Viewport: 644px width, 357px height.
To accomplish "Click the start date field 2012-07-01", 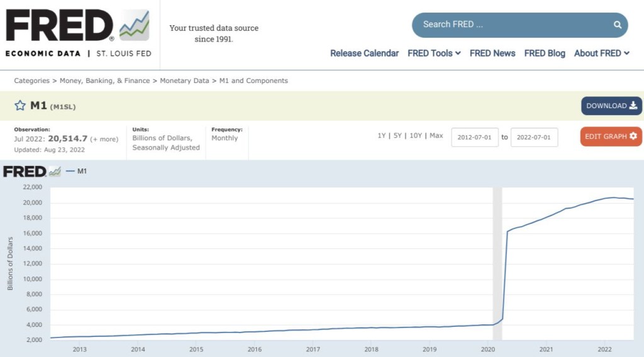I will click(x=474, y=137).
